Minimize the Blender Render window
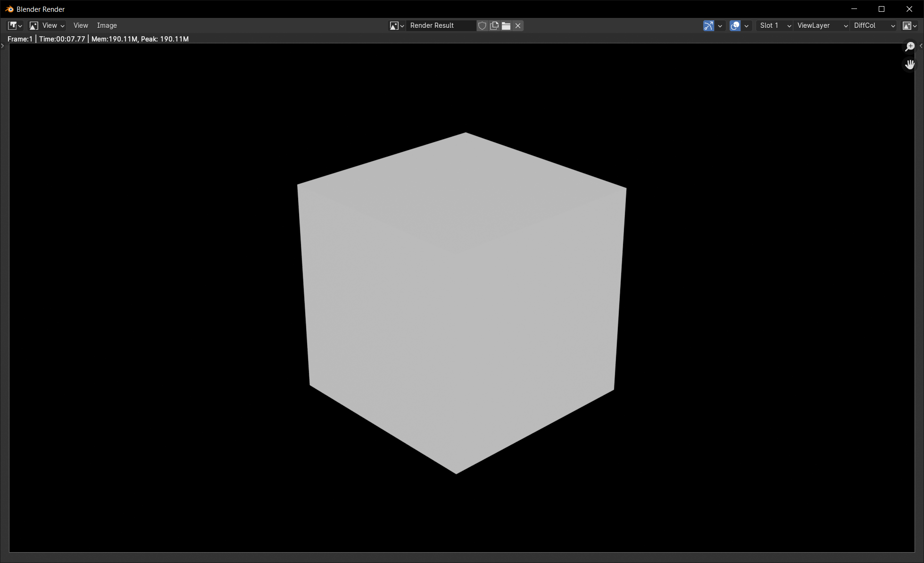924x563 pixels. click(x=854, y=9)
